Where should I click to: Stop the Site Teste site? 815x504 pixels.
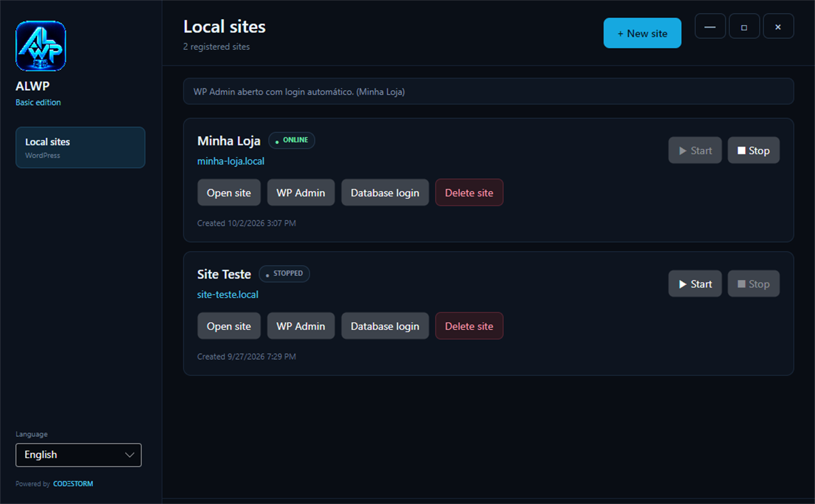[753, 284]
